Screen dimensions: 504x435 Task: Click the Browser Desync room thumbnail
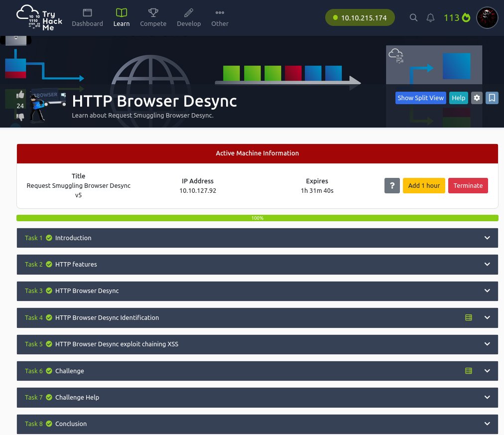pos(48,105)
